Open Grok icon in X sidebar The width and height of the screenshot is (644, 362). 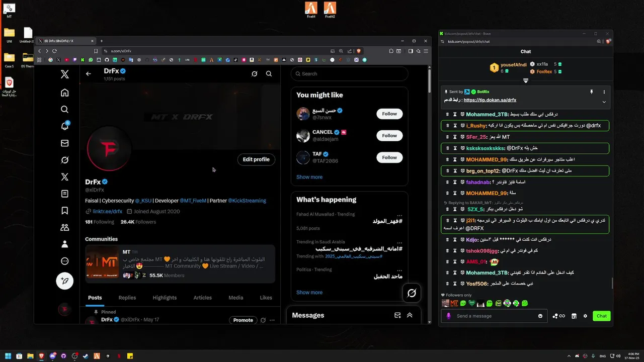pyautogui.click(x=64, y=160)
